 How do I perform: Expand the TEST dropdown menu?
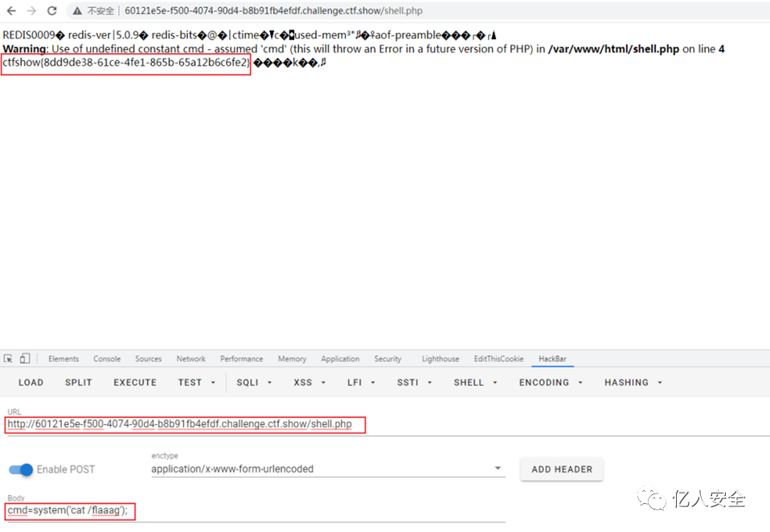click(196, 383)
